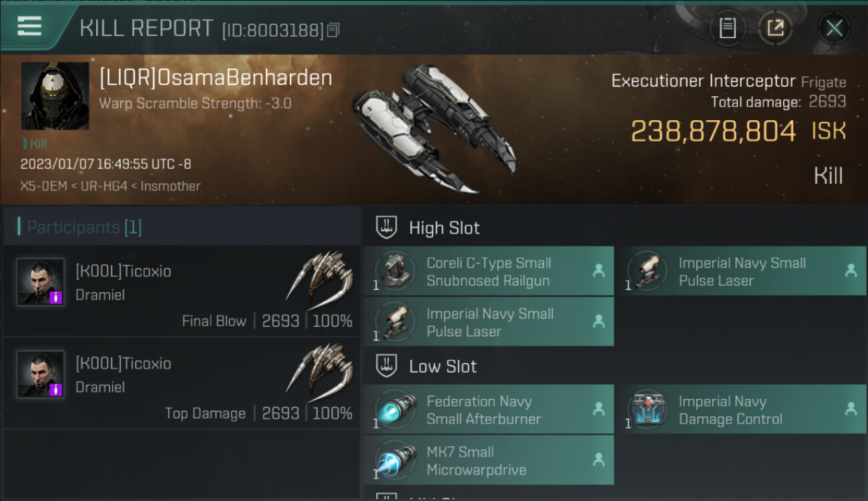
Task: Close the kill report window
Action: 834,28
